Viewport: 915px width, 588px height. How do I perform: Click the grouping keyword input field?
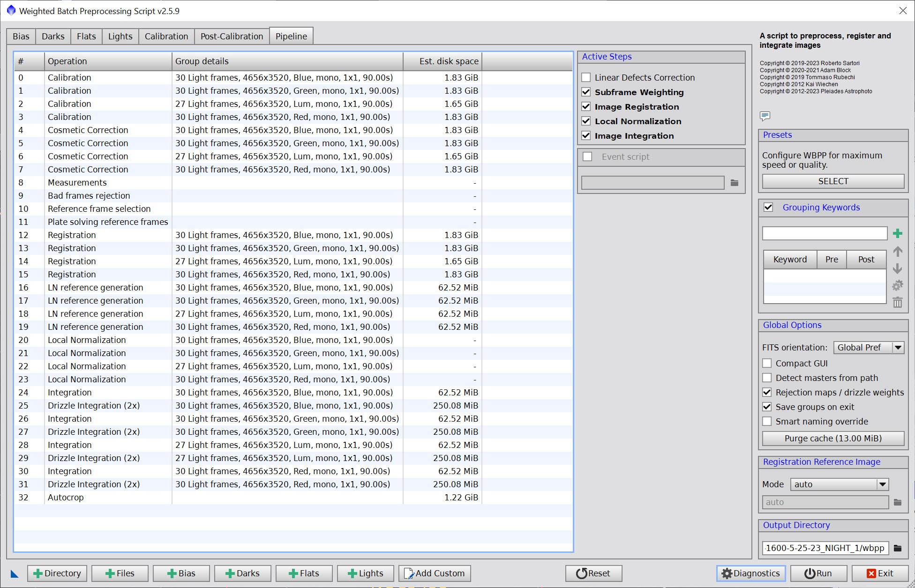[824, 233]
